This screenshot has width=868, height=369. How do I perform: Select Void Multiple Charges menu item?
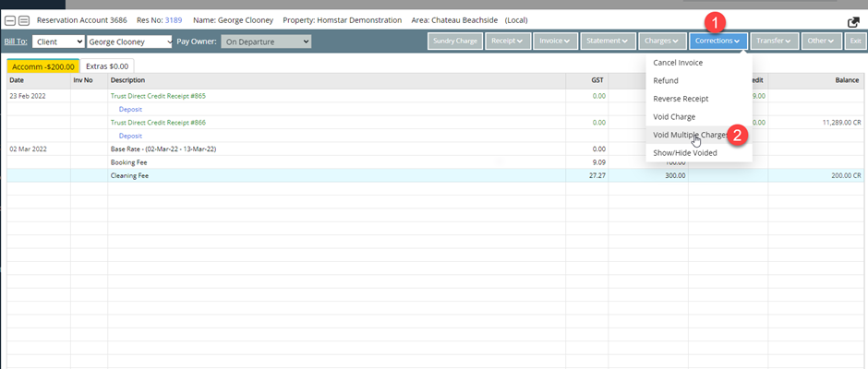(689, 135)
